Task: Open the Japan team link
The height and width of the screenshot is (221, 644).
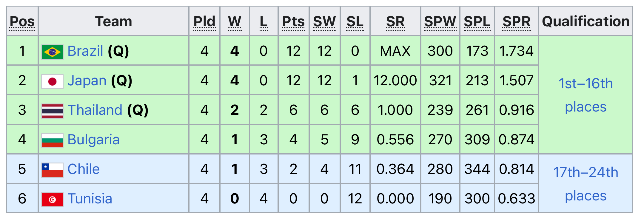Action: [x=87, y=81]
